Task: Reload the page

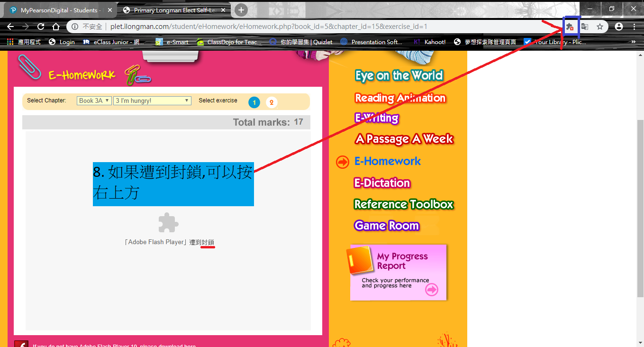Action: [x=41, y=27]
